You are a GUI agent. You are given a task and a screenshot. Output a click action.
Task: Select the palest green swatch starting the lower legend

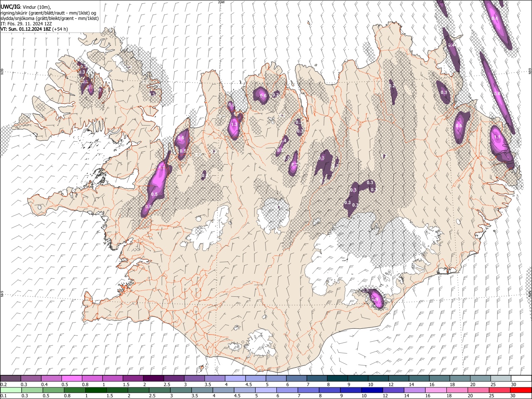pyautogui.click(x=10, y=390)
